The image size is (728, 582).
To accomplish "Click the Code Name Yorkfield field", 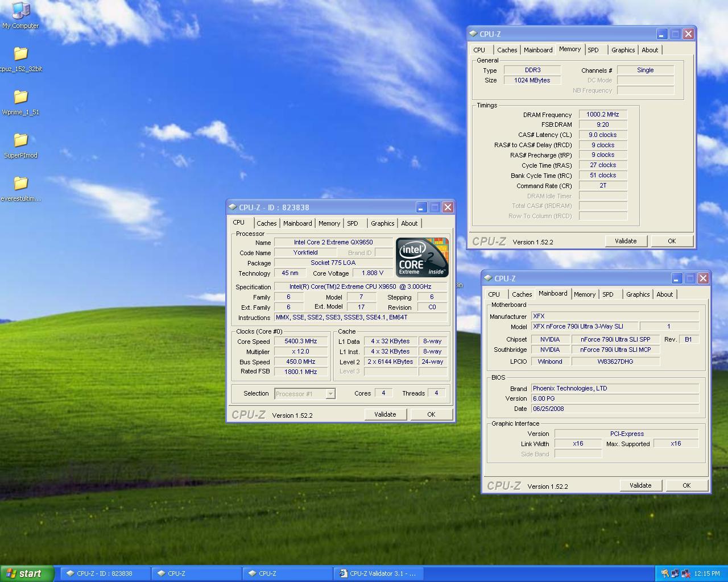I will (305, 253).
